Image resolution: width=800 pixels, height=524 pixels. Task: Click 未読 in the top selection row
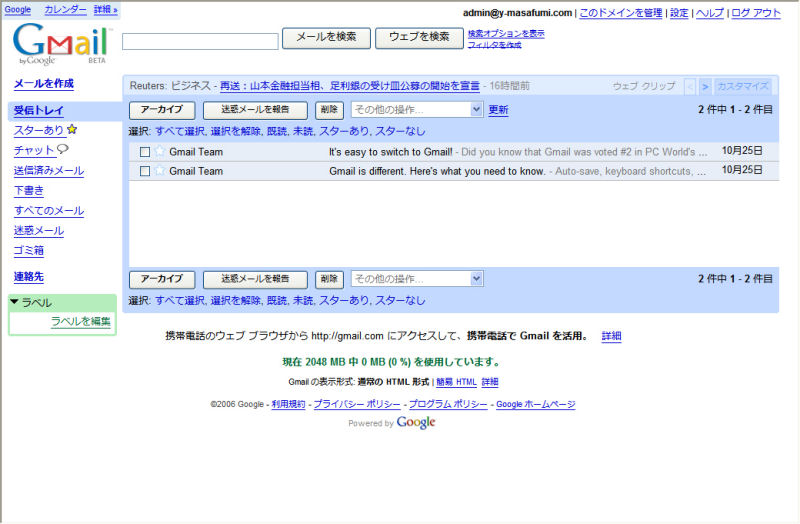coord(303,131)
